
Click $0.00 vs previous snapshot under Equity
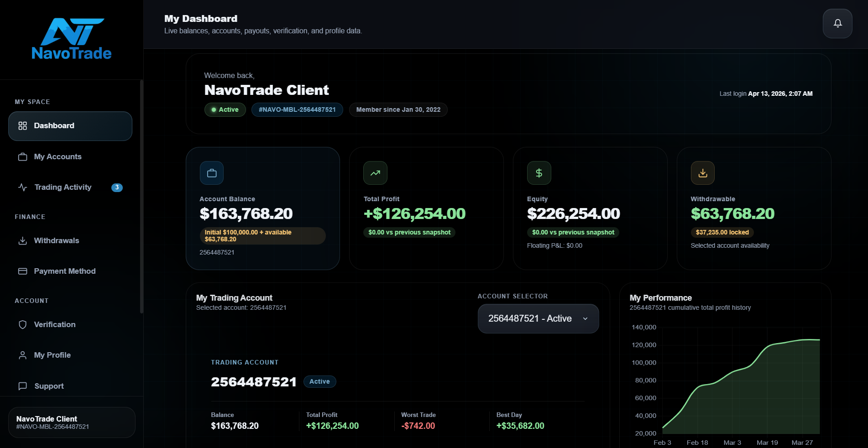(x=573, y=232)
